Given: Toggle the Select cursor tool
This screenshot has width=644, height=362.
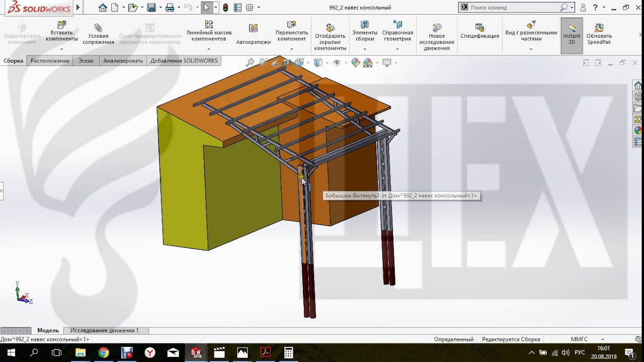Looking at the screenshot, I should tap(206, 8).
